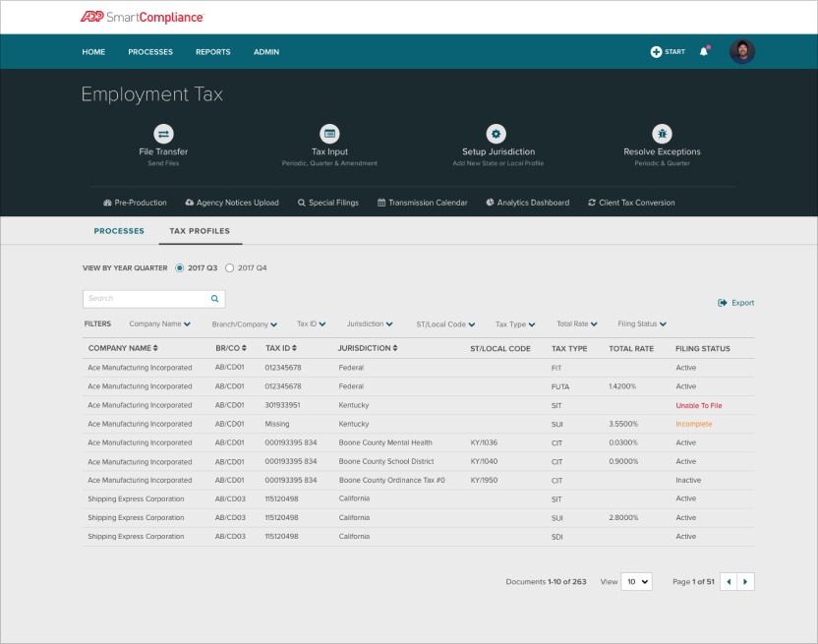The height and width of the screenshot is (644, 818).
Task: Click the Client Tax Conversion refresh icon
Action: click(x=592, y=203)
